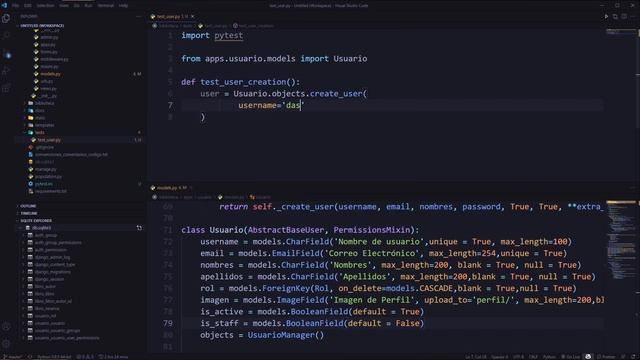Collapse the UNTITLED (WORKSPACE) section
This screenshot has width=640, height=360.
(x=42, y=25)
